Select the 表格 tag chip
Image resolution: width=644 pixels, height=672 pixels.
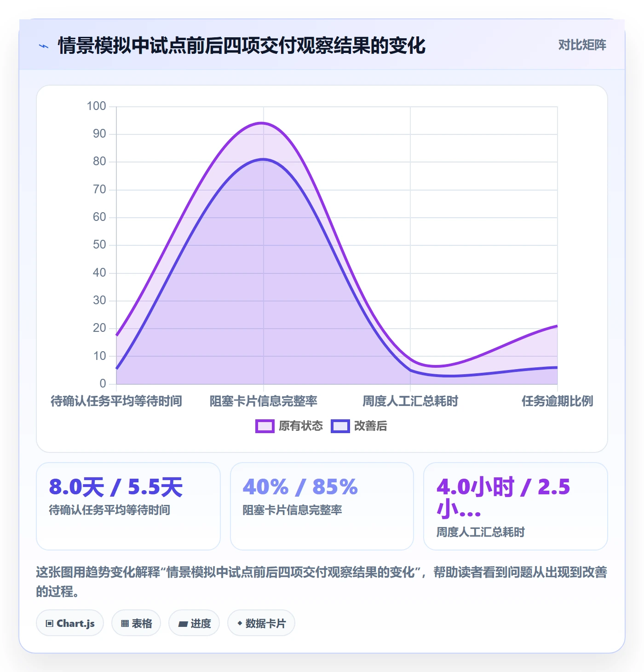click(136, 623)
